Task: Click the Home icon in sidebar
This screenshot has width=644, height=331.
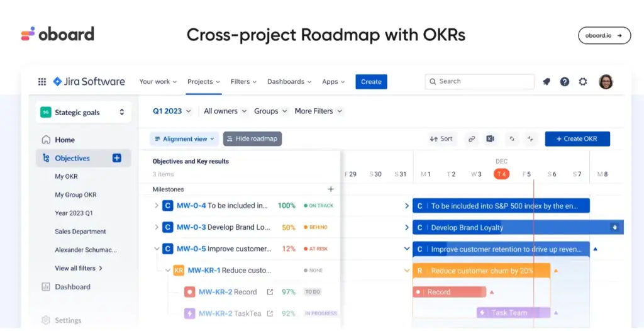Action: point(46,140)
